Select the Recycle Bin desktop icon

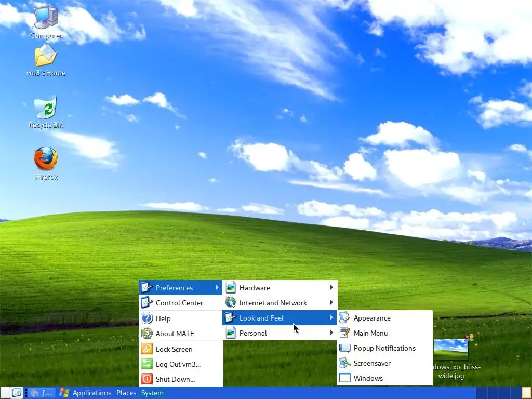(x=46, y=107)
